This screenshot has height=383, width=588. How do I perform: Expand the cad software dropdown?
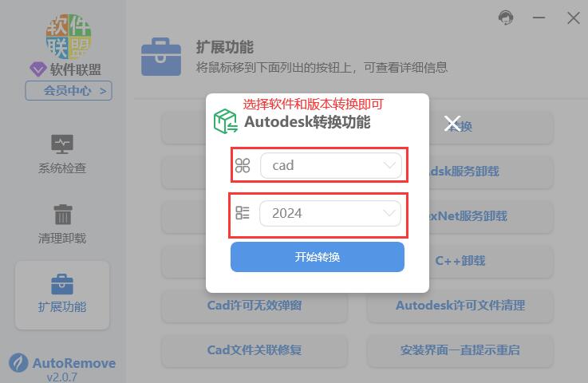(331, 165)
